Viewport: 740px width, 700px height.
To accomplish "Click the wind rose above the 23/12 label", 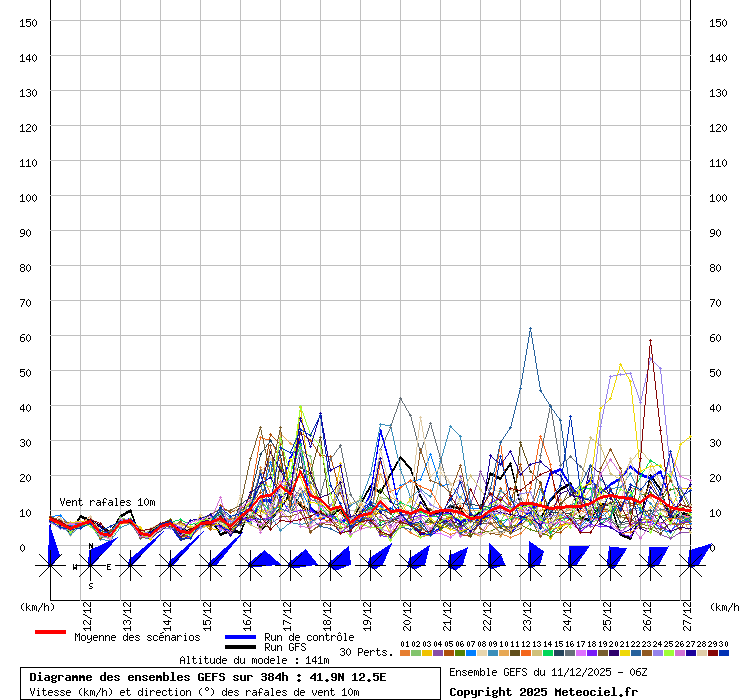I will click(530, 565).
